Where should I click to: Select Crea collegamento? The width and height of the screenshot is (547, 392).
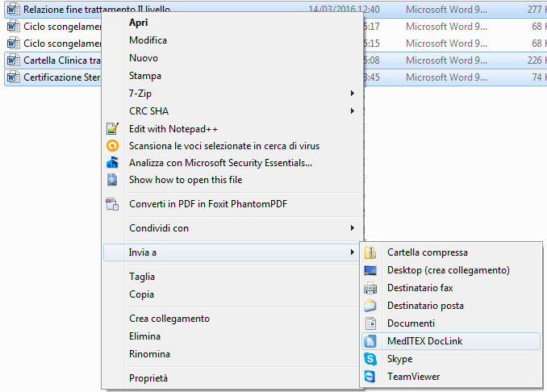pyautogui.click(x=169, y=319)
